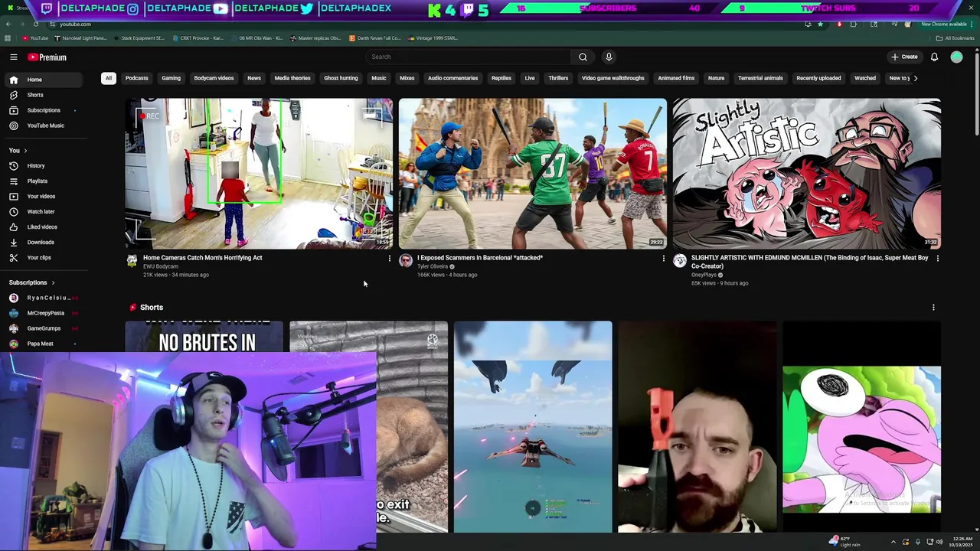Image resolution: width=980 pixels, height=551 pixels.
Task: Open Watch later list
Action: click(43, 212)
